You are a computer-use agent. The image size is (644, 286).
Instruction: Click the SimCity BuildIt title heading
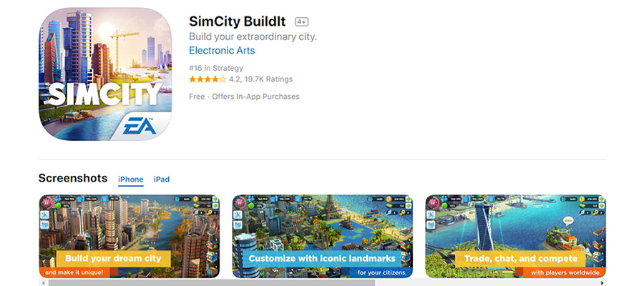point(238,21)
